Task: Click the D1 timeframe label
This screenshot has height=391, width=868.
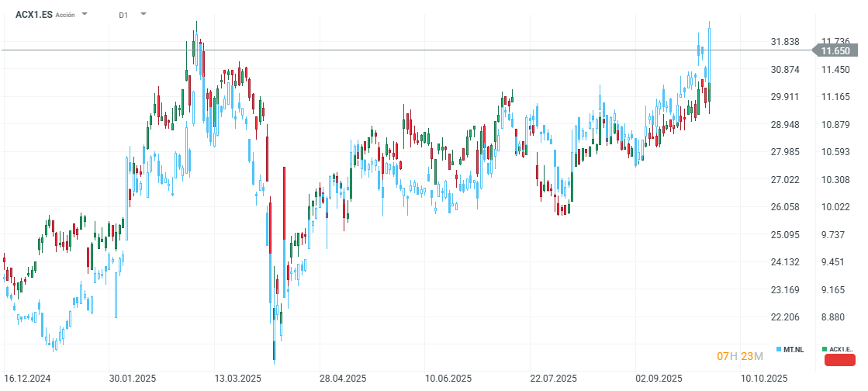Action: click(124, 15)
